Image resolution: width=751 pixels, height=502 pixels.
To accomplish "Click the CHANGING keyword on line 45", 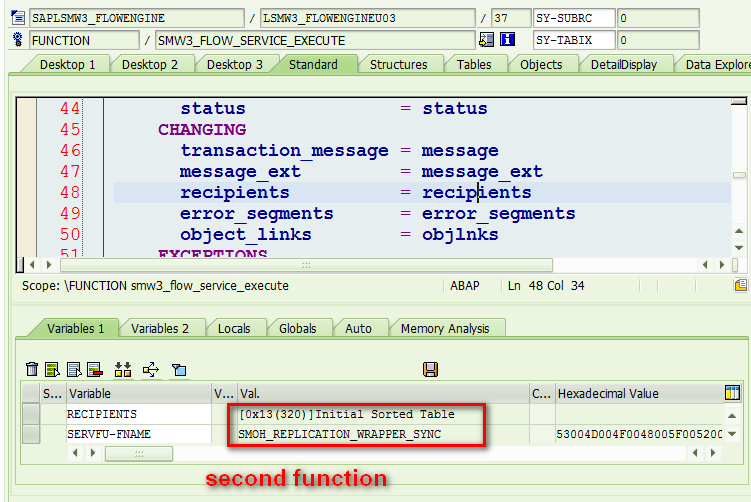I will pyautogui.click(x=202, y=130).
